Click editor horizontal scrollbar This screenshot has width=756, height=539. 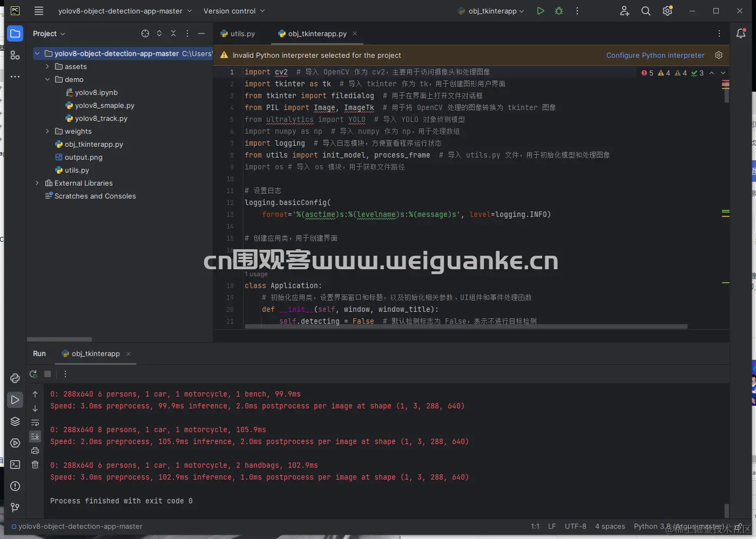[x=466, y=326]
